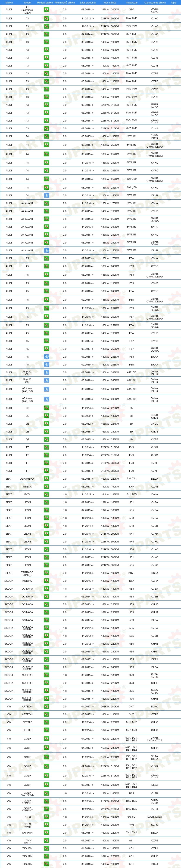This screenshot has width=181, height=868.
Task: Click hybrid Hy icon in Audi A5 02.2019 row
Action: coord(46,365)
